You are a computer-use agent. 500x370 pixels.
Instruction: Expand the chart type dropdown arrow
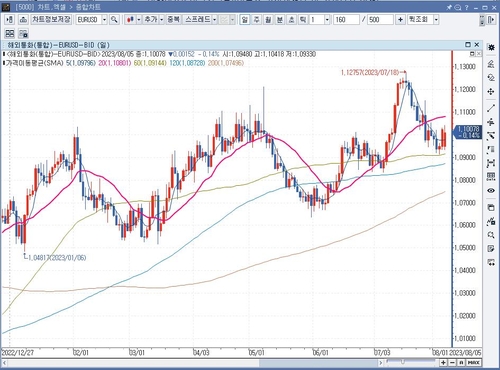point(139,20)
